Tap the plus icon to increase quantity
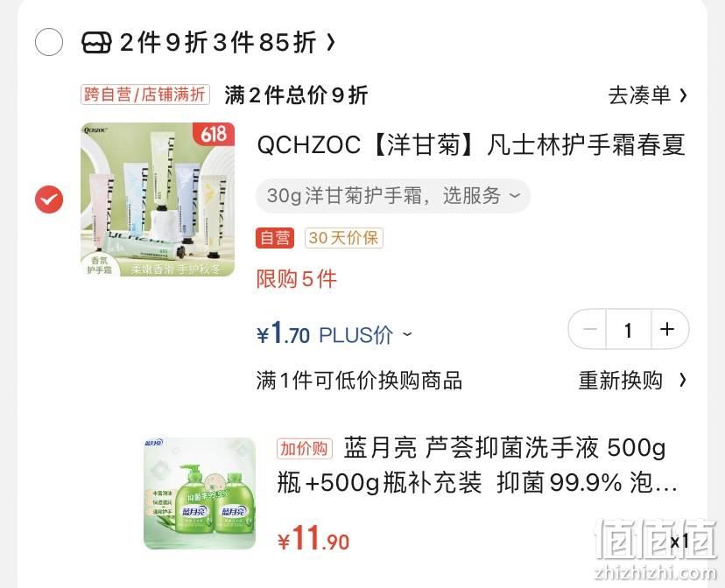The height and width of the screenshot is (588, 725). 666,329
